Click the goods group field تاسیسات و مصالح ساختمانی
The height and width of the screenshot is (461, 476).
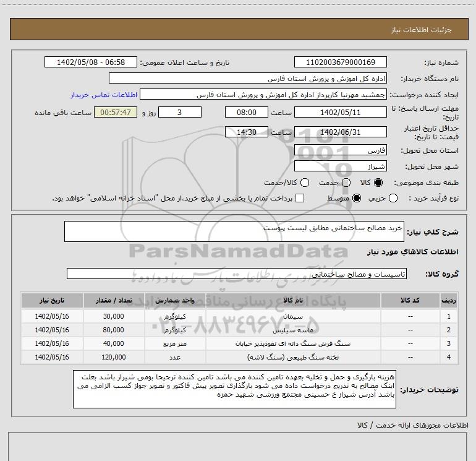tap(237, 274)
